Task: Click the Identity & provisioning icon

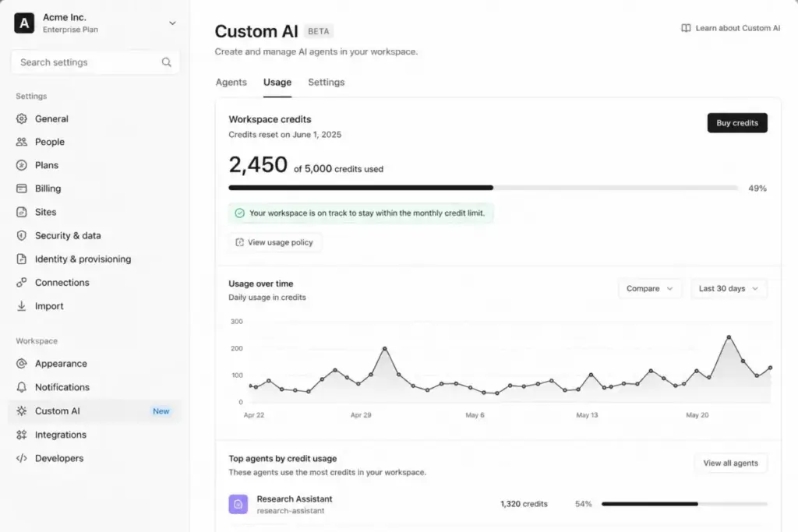Action: point(21,259)
